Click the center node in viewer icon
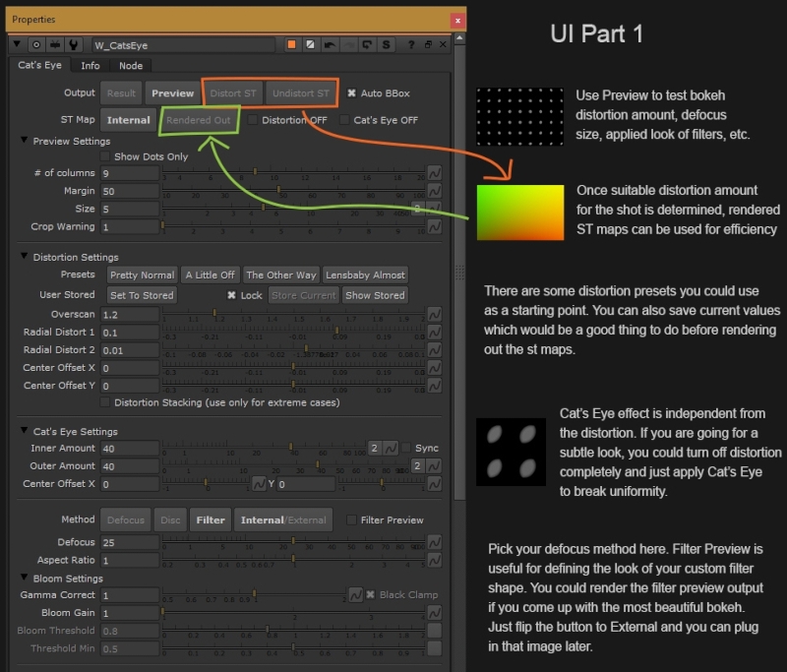Viewport: 787px width, 672px height. [x=36, y=45]
